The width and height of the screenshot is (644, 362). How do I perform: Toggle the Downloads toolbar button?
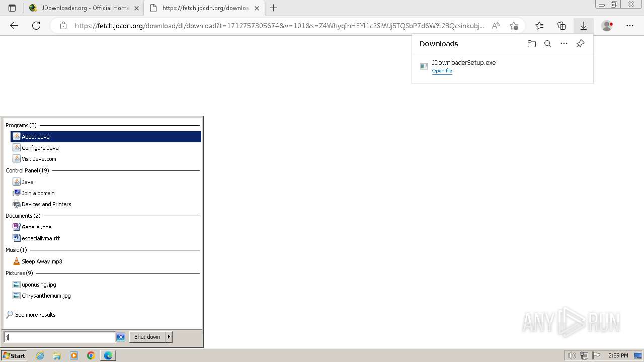584,26
